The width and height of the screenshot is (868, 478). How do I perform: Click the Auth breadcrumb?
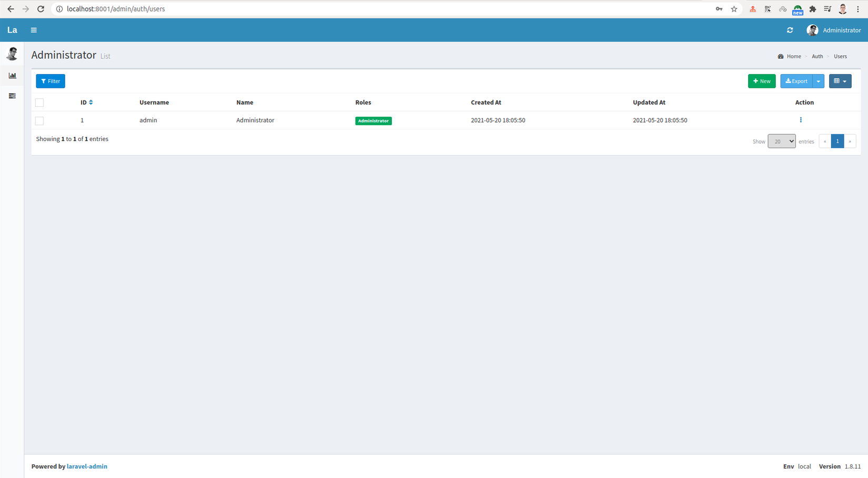click(817, 56)
